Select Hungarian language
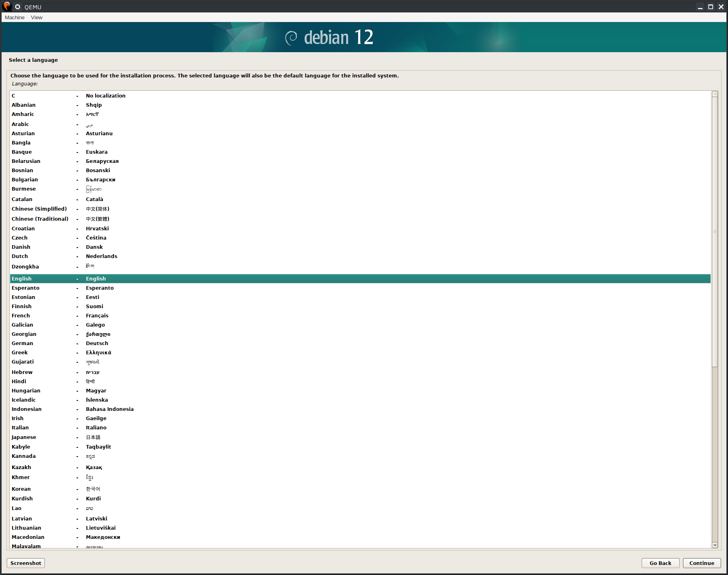Image resolution: width=728 pixels, height=575 pixels. pos(360,390)
